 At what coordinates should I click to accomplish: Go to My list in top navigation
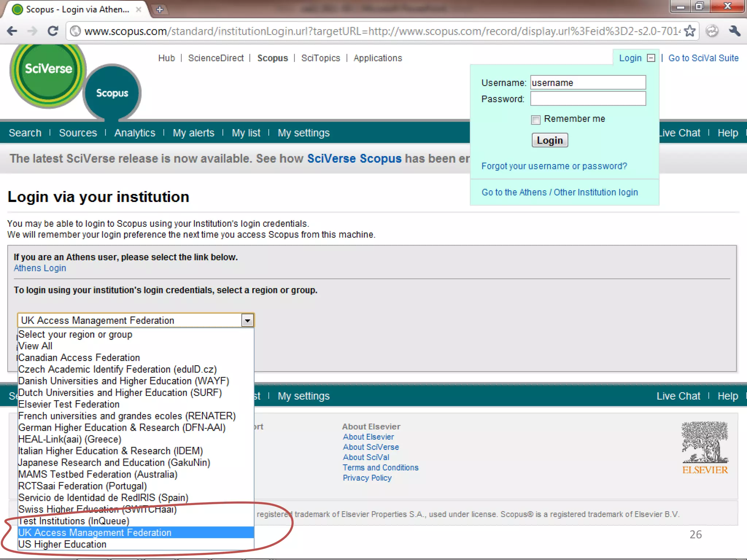(x=246, y=133)
